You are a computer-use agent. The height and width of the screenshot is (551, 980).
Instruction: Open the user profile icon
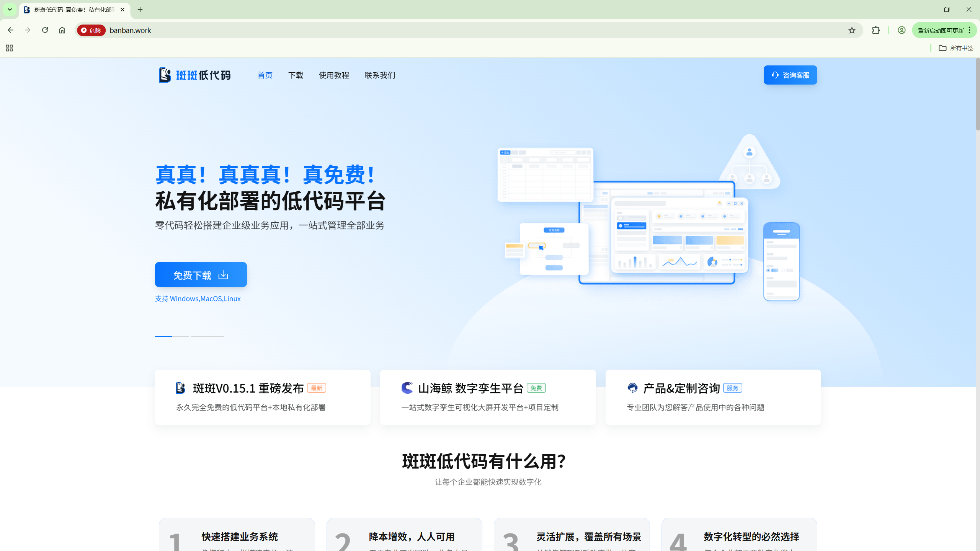click(x=902, y=30)
